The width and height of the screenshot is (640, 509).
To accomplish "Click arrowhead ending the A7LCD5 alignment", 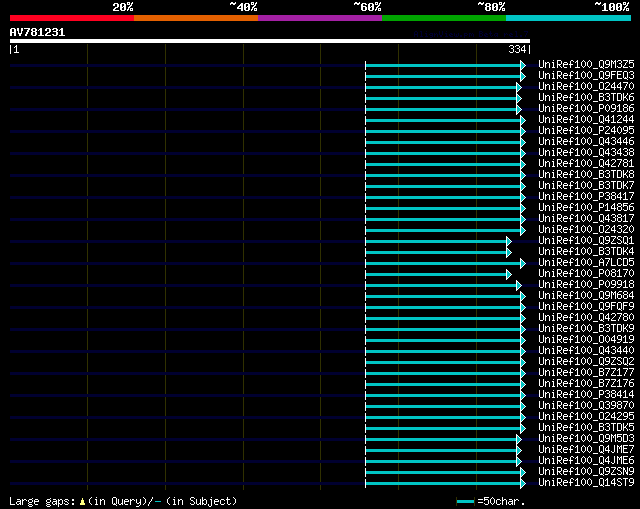I will pos(523,264).
